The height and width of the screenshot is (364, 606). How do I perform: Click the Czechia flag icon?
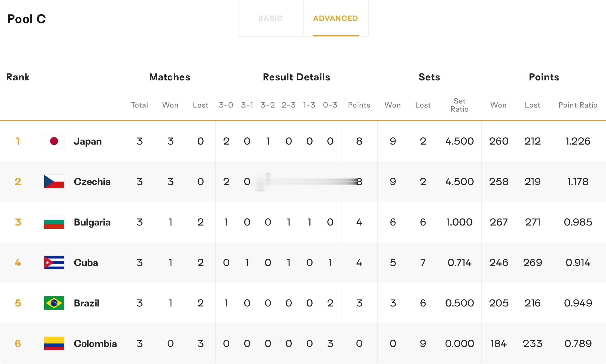point(54,182)
